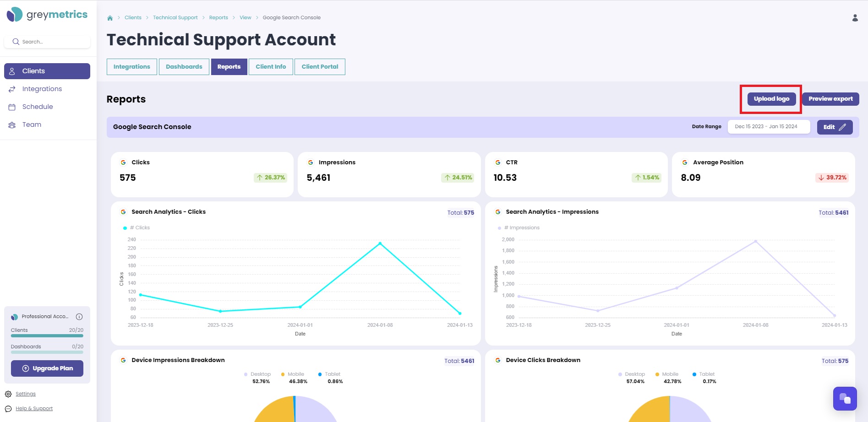The image size is (868, 422).
Task: Click the Clients usage progress bar
Action: 47,336
